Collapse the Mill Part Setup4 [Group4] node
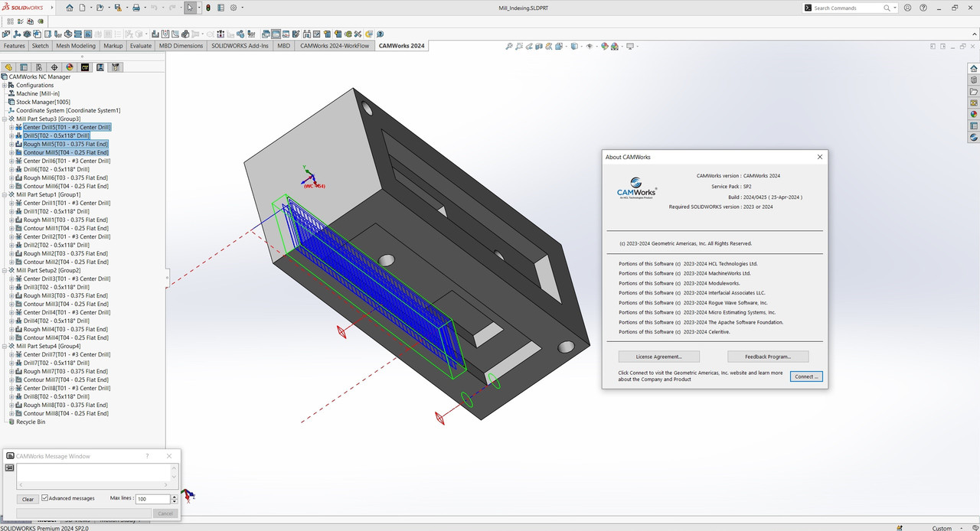The width and height of the screenshot is (980, 531). tap(5, 346)
